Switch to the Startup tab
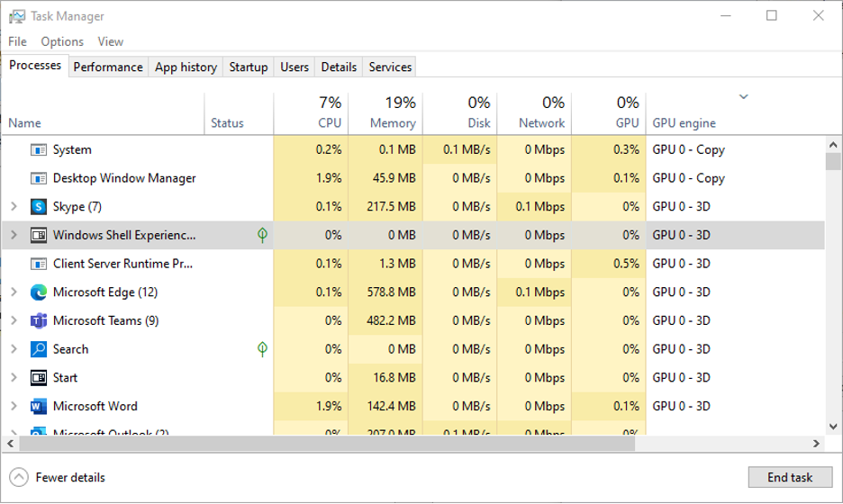The image size is (843, 504). click(x=249, y=67)
